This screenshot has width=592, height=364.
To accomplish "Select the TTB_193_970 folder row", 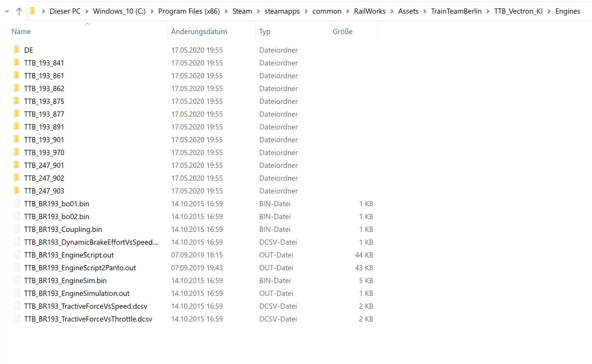I will pos(44,152).
